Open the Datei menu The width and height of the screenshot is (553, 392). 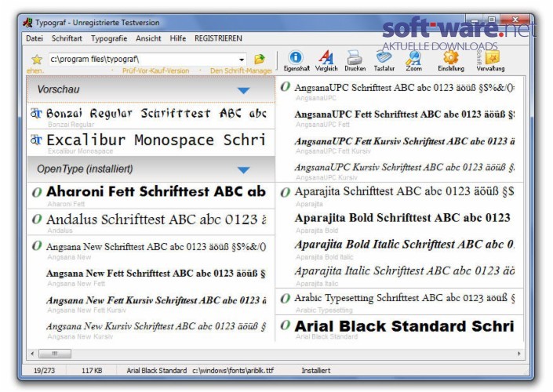(35, 38)
